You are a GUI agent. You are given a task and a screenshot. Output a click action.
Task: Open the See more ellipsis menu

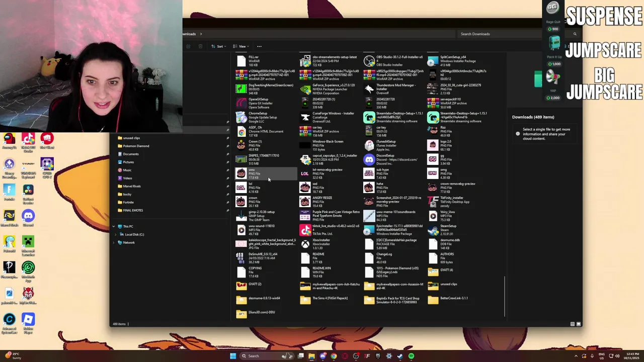point(259,46)
